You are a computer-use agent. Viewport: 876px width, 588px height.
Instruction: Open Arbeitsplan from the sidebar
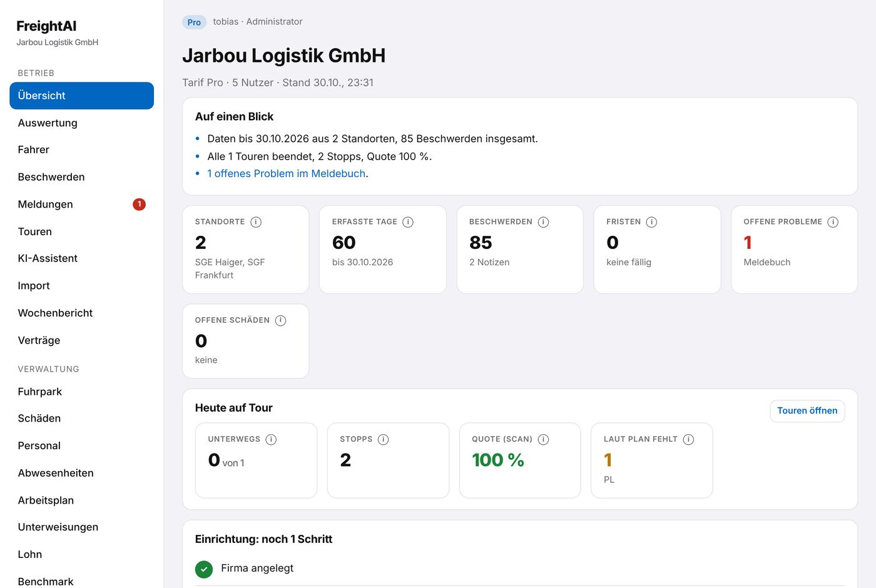(82, 500)
